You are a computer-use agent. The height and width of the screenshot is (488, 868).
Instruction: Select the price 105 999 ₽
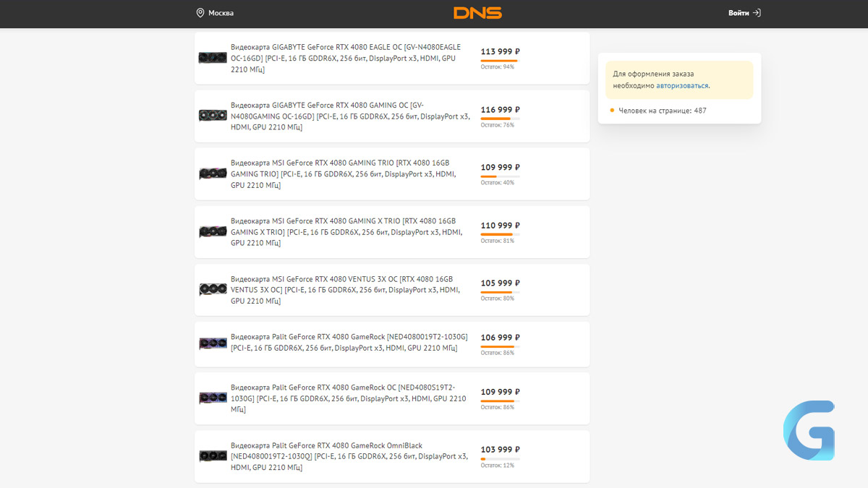[x=501, y=283]
